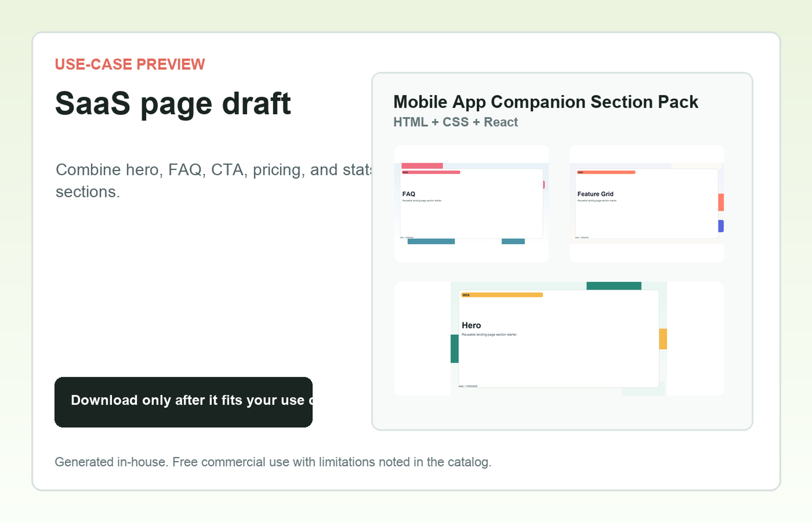Image resolution: width=812 pixels, height=522 pixels.
Task: Click the 'Generated in-house. Free commercial use' note
Action: tap(273, 462)
